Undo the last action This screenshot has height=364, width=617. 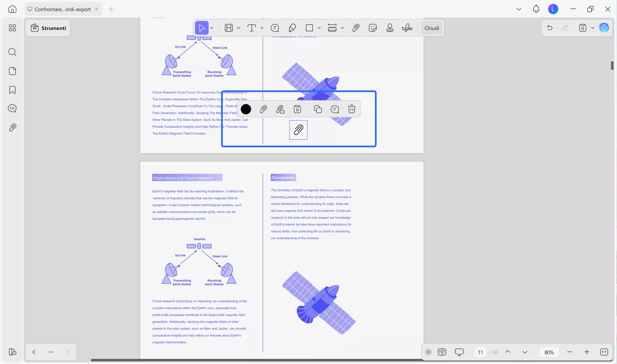coord(550,28)
